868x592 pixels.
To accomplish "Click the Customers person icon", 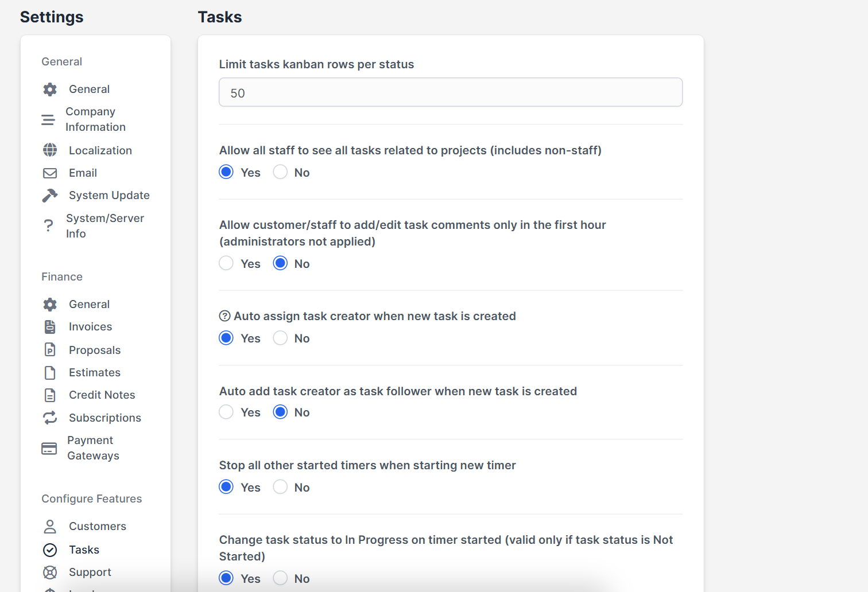I will [x=50, y=527].
